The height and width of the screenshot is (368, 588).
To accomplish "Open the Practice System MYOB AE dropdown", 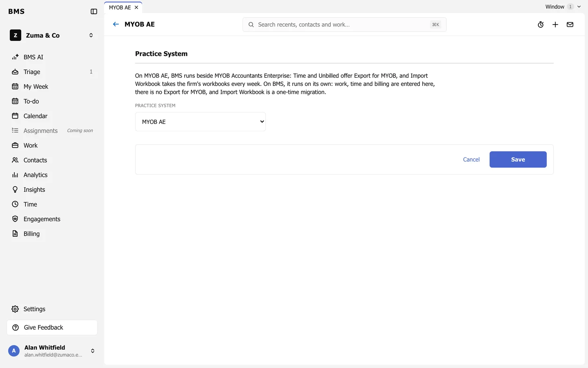I will (200, 122).
